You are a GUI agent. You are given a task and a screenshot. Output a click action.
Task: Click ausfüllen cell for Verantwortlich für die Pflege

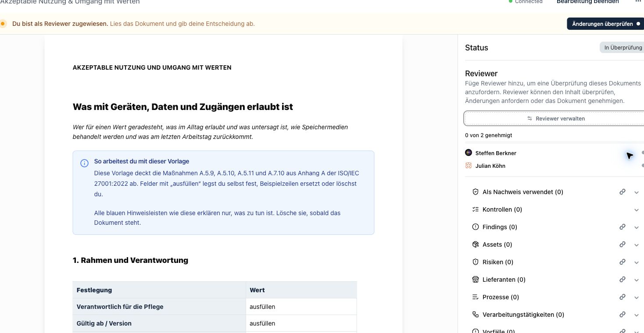pos(301,307)
